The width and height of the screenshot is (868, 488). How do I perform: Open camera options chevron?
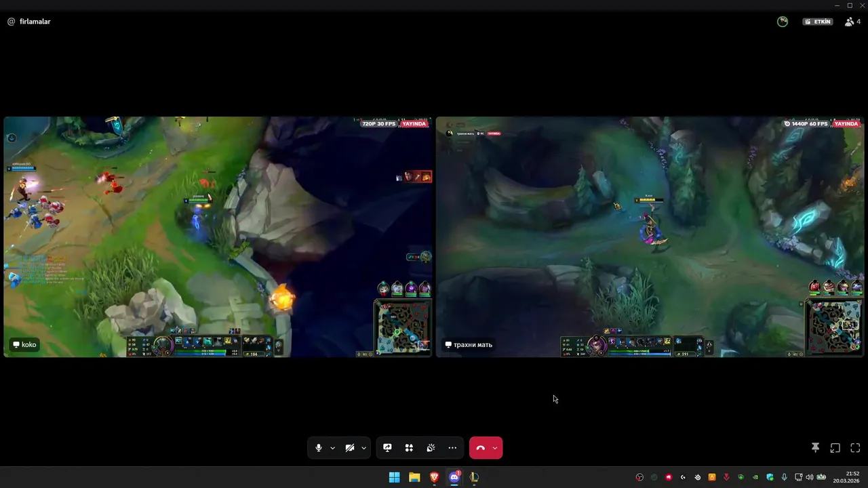point(363,448)
